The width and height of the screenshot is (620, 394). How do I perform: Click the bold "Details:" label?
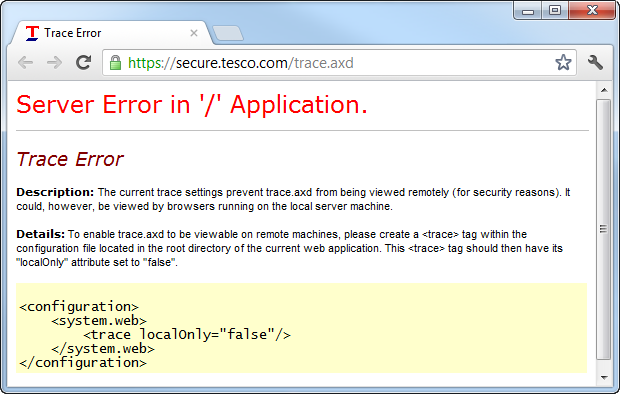pos(40,234)
